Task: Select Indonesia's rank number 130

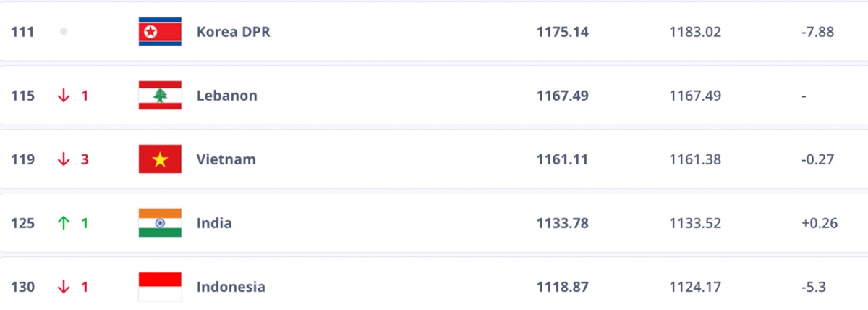Action: [x=23, y=287]
